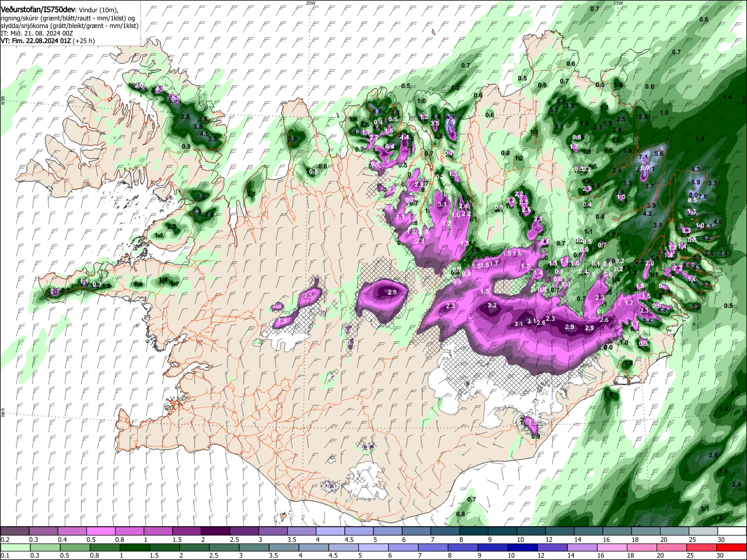Select the 20 swatch on snow scale

[674, 531]
